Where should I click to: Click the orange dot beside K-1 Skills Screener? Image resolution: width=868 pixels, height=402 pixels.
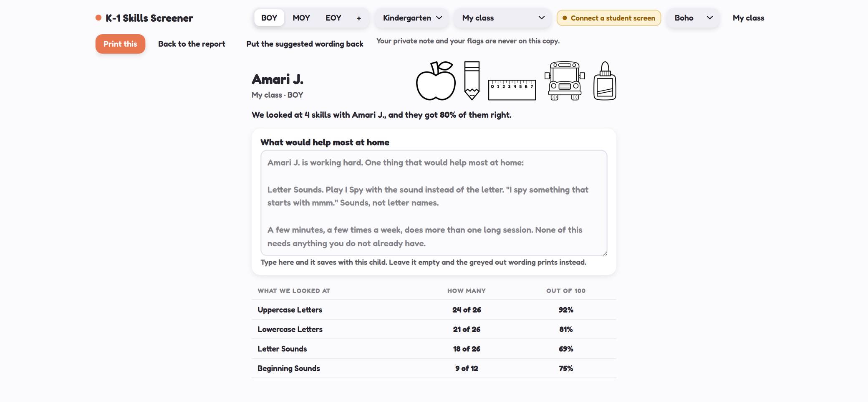click(x=98, y=18)
